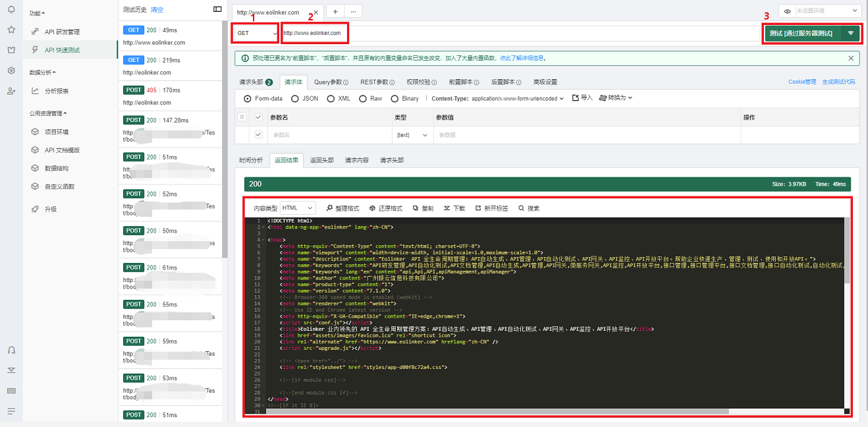The width and height of the screenshot is (868, 427).
Task: Toggle the test history panel layout icon
Action: (218, 9)
